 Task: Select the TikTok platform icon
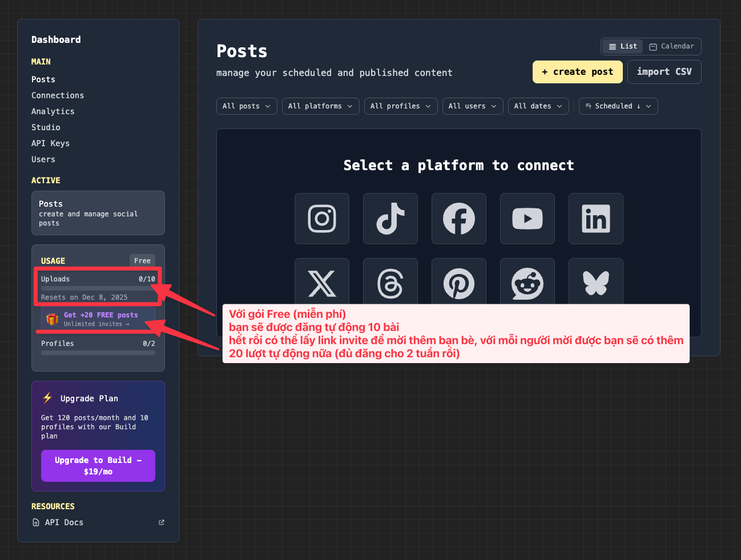pos(390,219)
